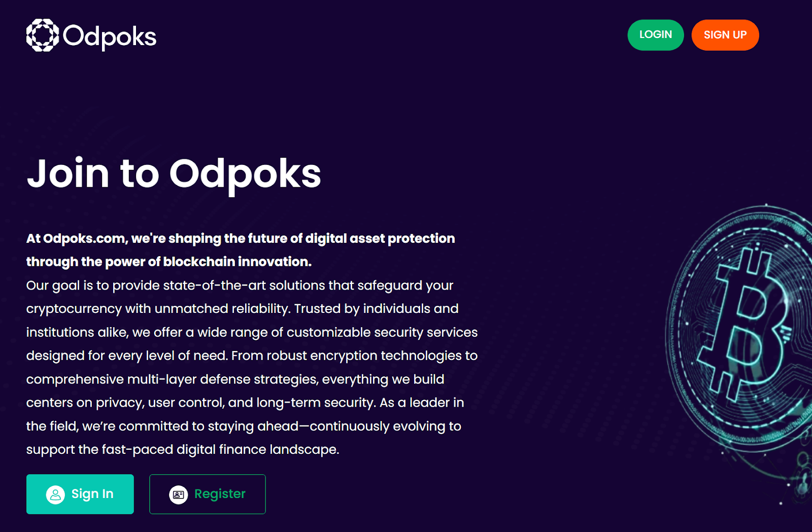Click "Odpoks.com" in the bold intro sentence
This screenshot has height=532, width=812.
84,238
